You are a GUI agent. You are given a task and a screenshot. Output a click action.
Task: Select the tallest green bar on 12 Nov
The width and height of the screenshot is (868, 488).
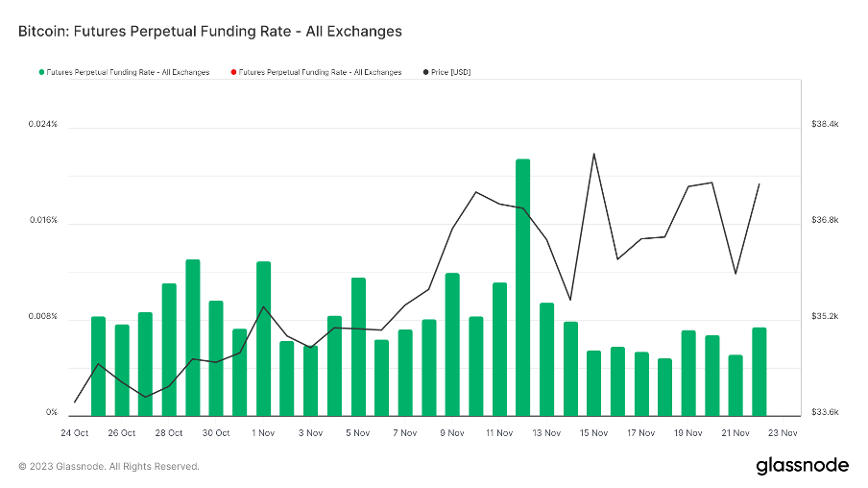click(x=523, y=288)
